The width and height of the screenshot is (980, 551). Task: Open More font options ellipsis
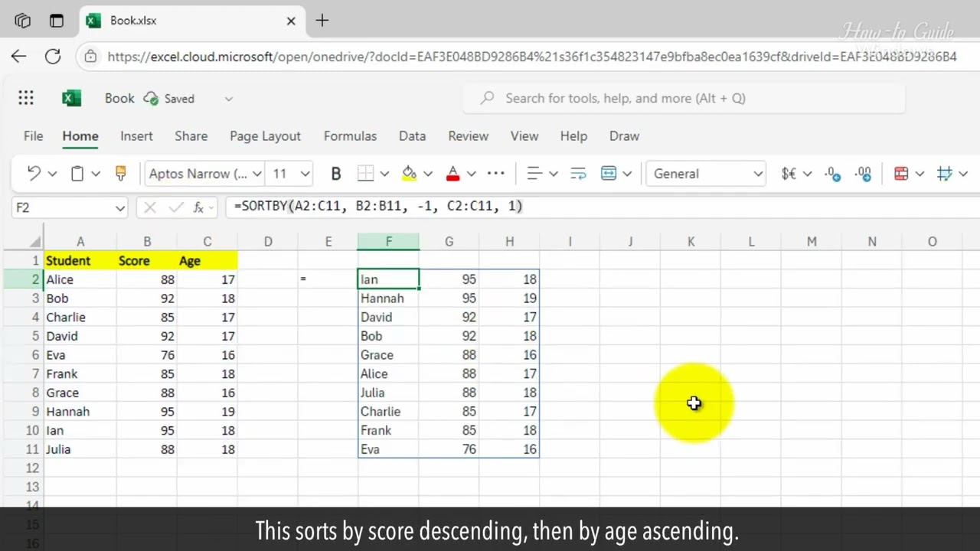[496, 174]
